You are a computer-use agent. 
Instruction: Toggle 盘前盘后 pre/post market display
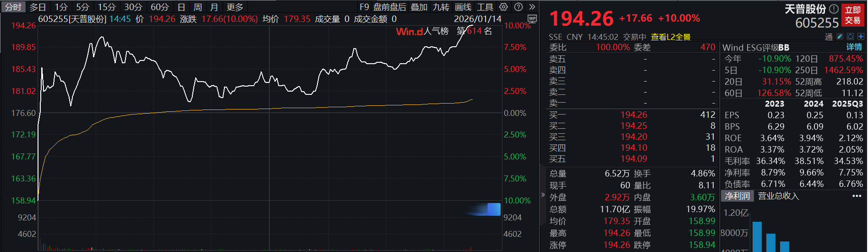coord(389,7)
